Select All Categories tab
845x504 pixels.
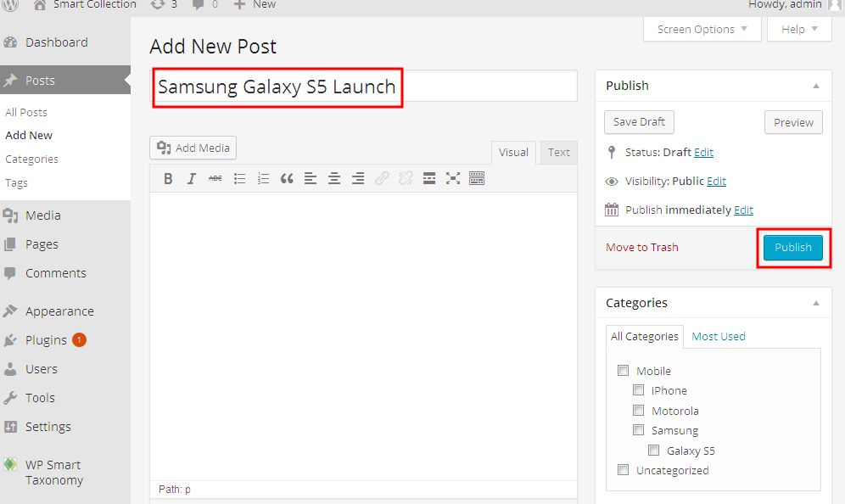coord(645,336)
